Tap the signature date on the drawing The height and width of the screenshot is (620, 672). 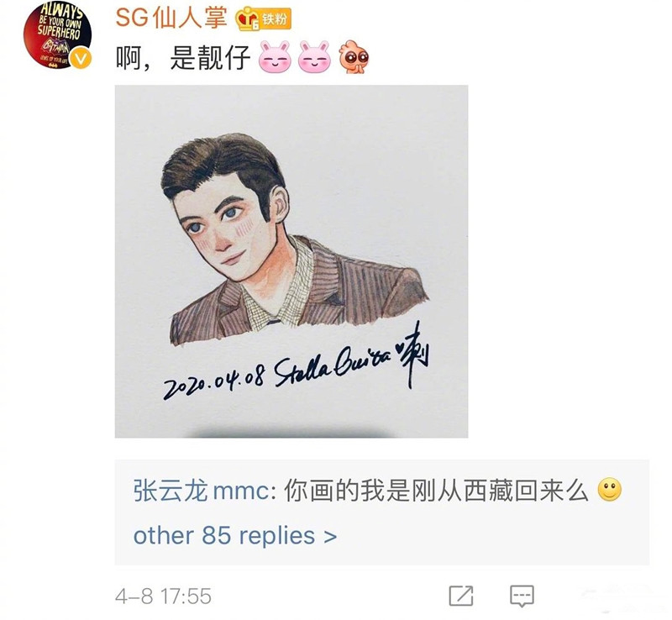(214, 381)
